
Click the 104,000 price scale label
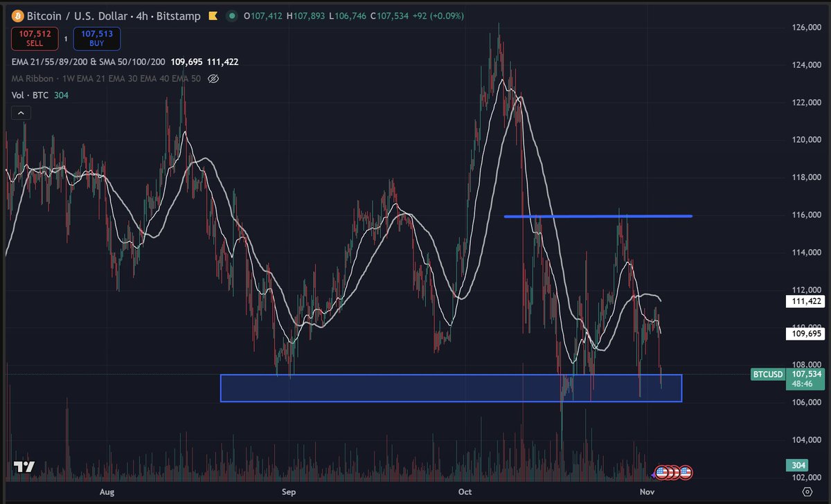click(806, 440)
